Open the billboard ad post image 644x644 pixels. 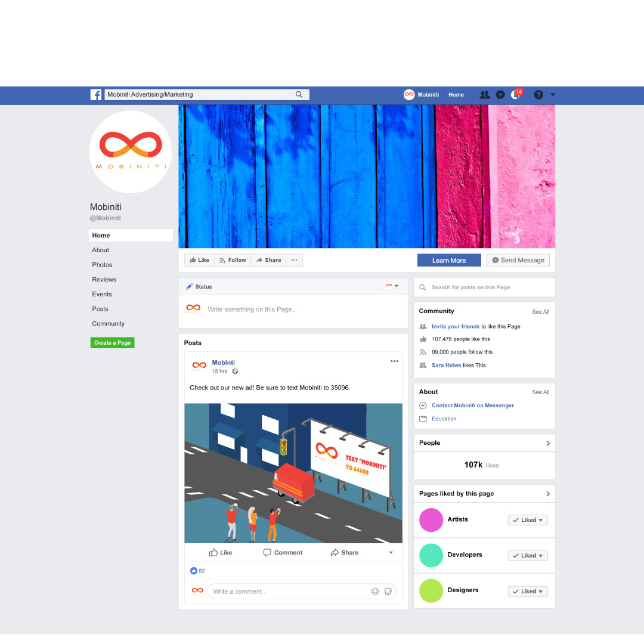click(293, 473)
